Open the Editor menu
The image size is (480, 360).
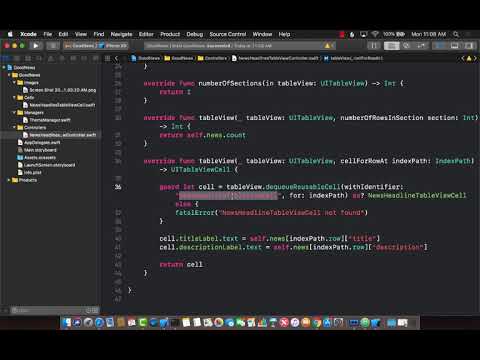coord(146,34)
